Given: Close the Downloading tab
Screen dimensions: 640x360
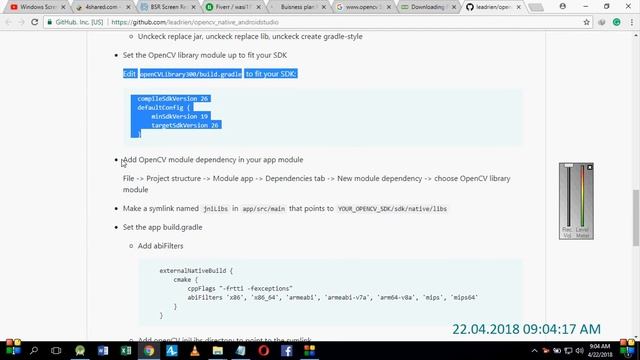Looking at the screenshot, I should click(453, 7).
